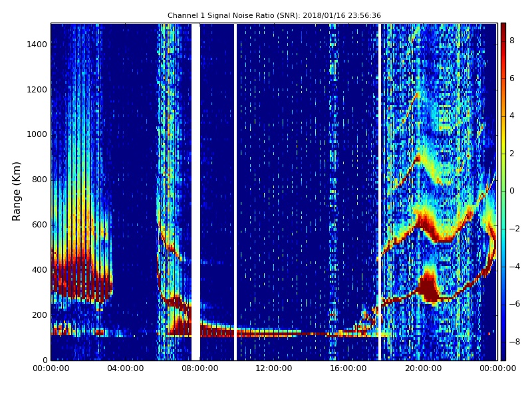Screen dimensions: 532x399
Task: Click the colorbar value 8 label
Action: pyautogui.click(x=512, y=41)
